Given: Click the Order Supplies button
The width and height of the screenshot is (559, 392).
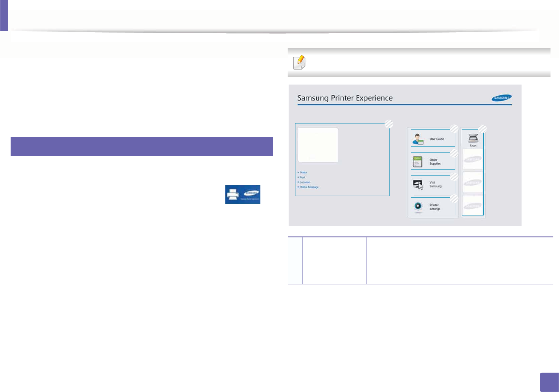Looking at the screenshot, I should click(433, 161).
